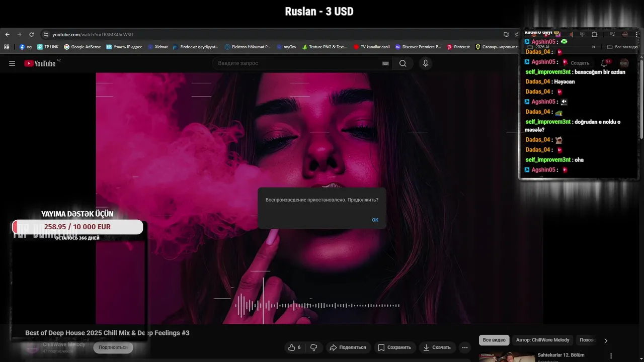644x362 pixels.
Task: Go to YouTube home via logo
Action: click(x=40, y=63)
